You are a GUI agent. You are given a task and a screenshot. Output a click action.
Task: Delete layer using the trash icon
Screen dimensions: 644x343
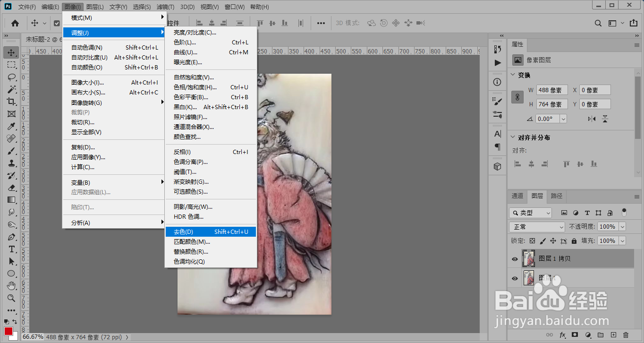coord(626,335)
